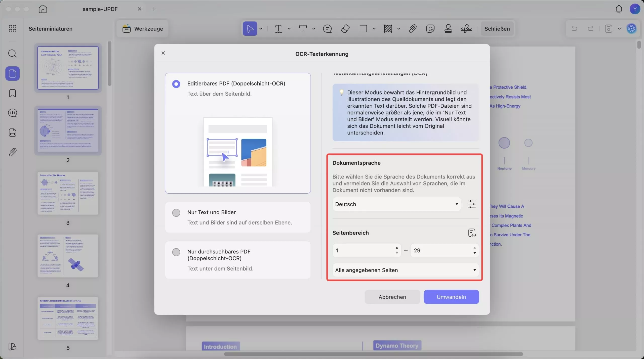Click the Abbrechen button
This screenshot has height=359, width=644.
point(392,297)
